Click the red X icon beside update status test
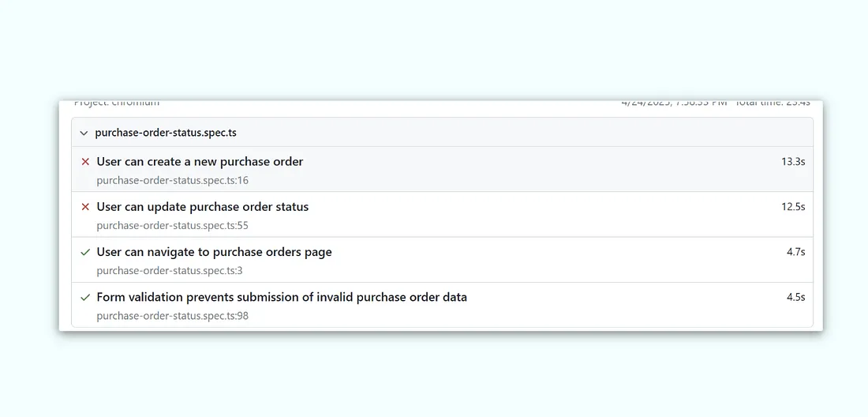The width and height of the screenshot is (868, 417). click(85, 207)
